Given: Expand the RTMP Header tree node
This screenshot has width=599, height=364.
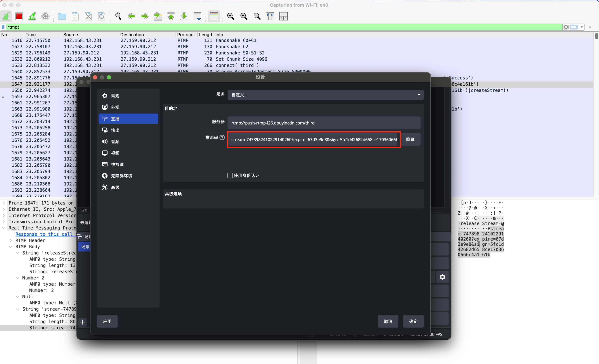Looking at the screenshot, I should 11,240.
